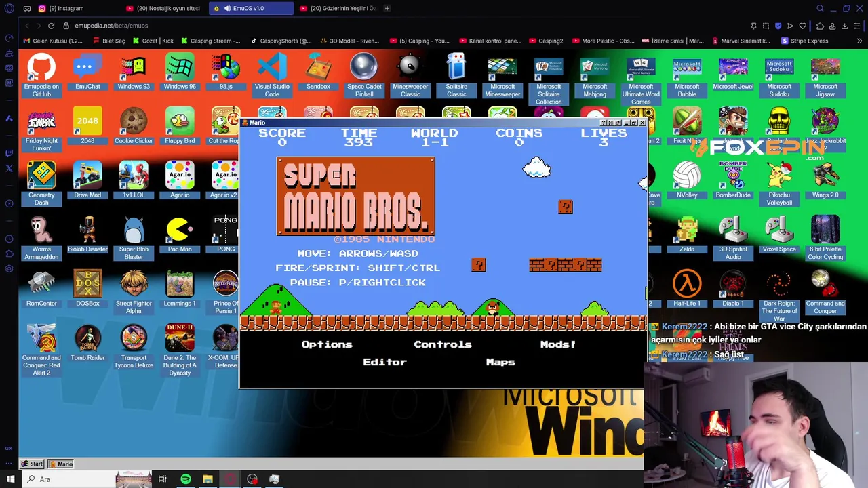The image size is (868, 488).
Task: Launch Microsoft Mahjong icon
Action: click(595, 75)
